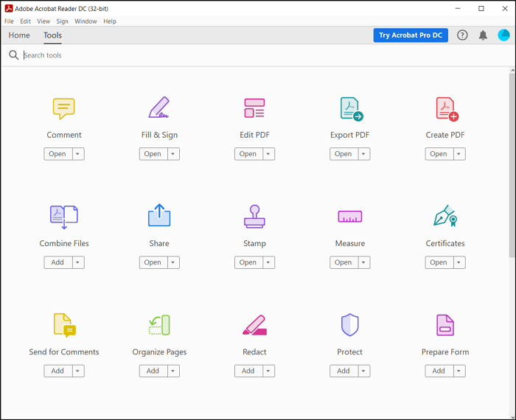Select the Send for Comments icon

tap(65, 325)
